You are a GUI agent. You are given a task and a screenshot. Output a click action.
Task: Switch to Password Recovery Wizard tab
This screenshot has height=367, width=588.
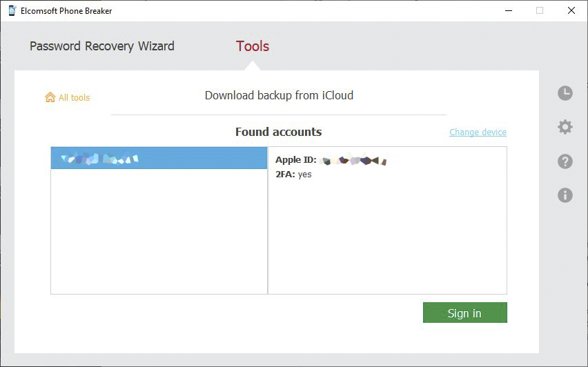[x=102, y=46]
